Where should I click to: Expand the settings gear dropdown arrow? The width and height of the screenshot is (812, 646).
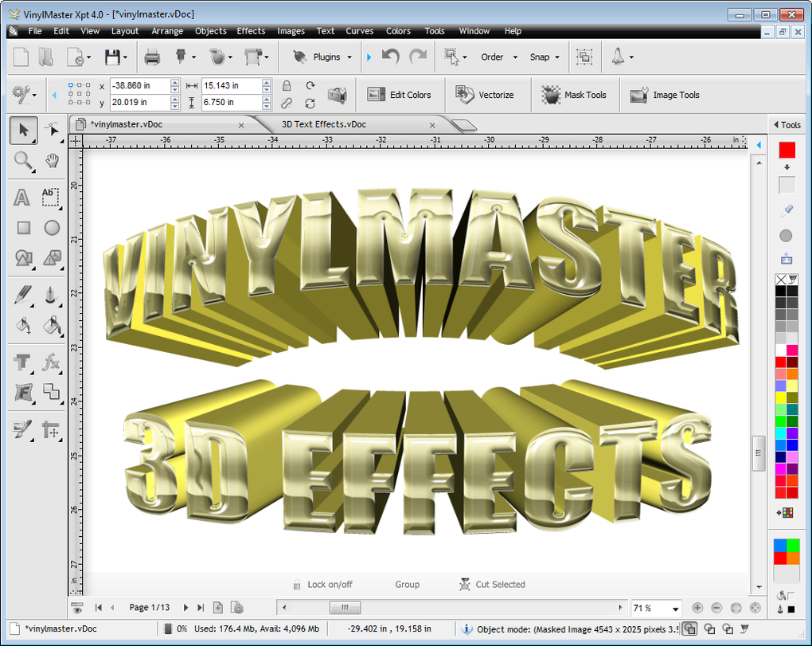point(34,96)
